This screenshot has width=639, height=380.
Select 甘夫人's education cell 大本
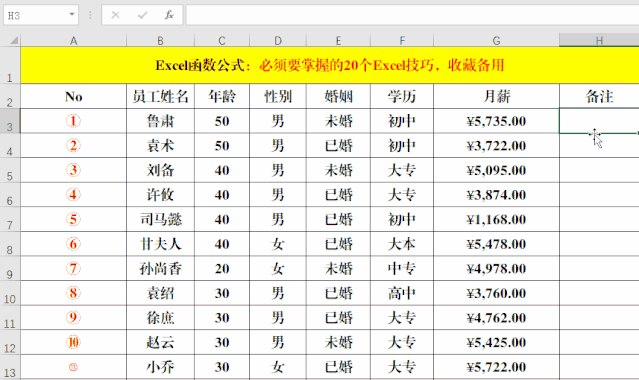coord(402,244)
